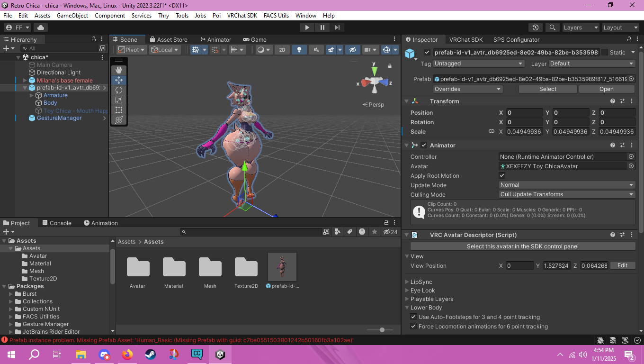Select the Move tool in Scene
The width and height of the screenshot is (644, 364).
pyautogui.click(x=119, y=80)
